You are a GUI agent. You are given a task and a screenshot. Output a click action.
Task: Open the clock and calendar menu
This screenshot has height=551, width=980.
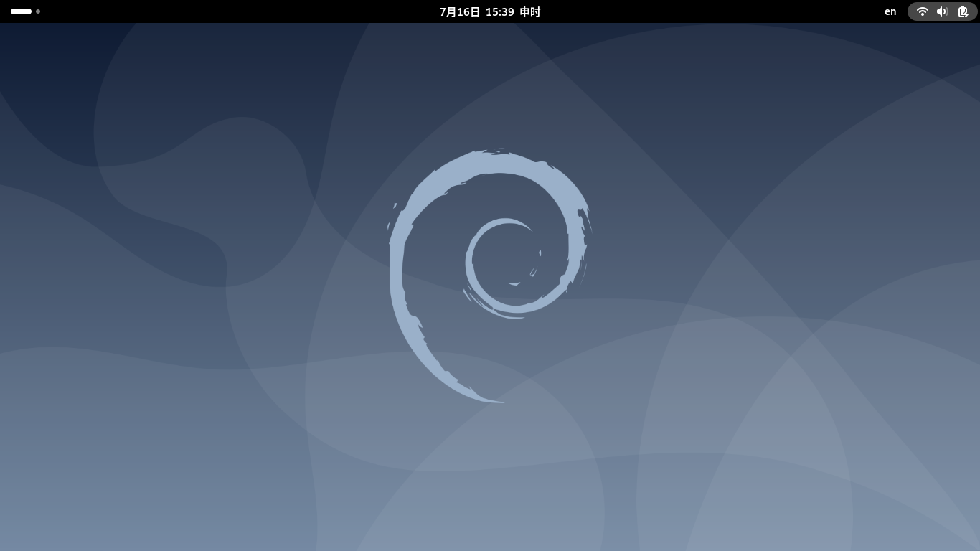pos(490,11)
